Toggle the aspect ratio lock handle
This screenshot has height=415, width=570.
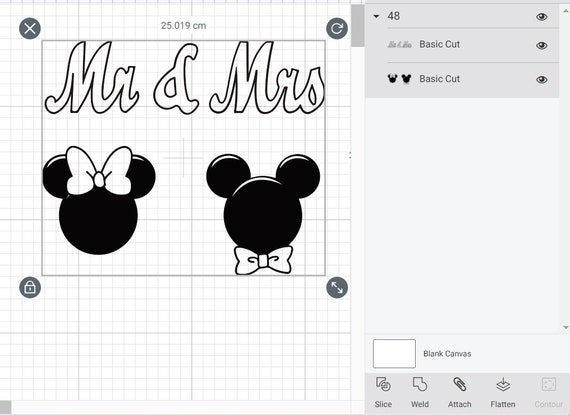coord(30,287)
